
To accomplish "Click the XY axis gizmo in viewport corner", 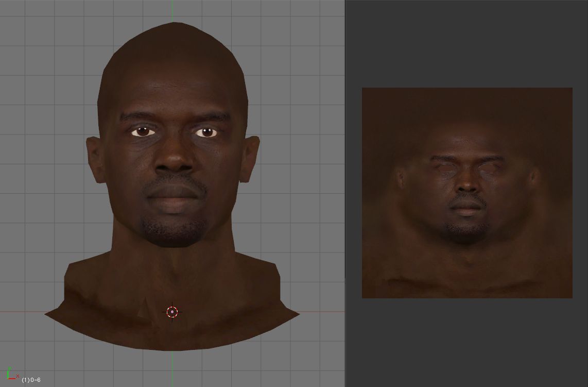I will coord(12,374).
